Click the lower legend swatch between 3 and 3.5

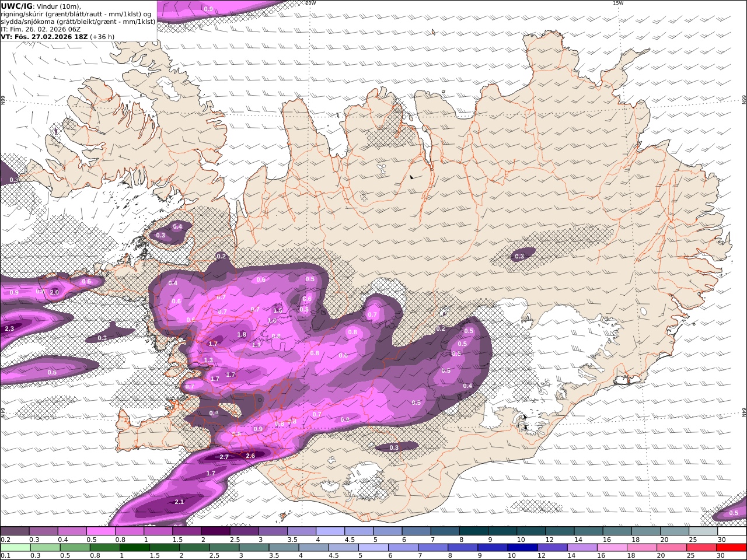[253, 547]
